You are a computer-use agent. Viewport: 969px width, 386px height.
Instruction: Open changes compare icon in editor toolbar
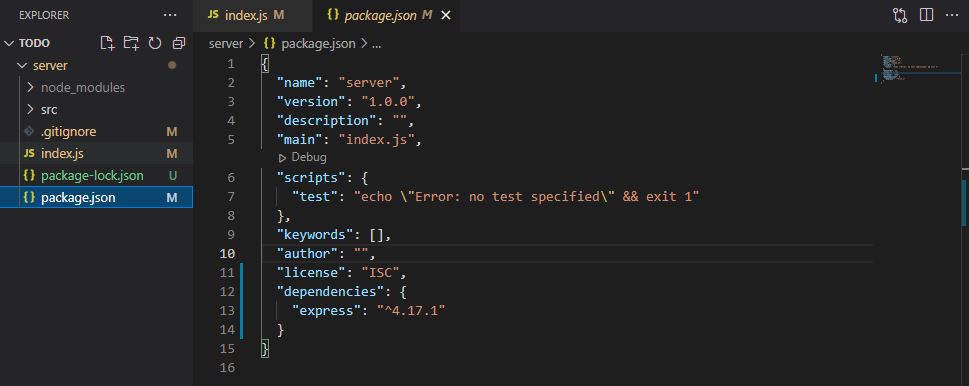900,15
